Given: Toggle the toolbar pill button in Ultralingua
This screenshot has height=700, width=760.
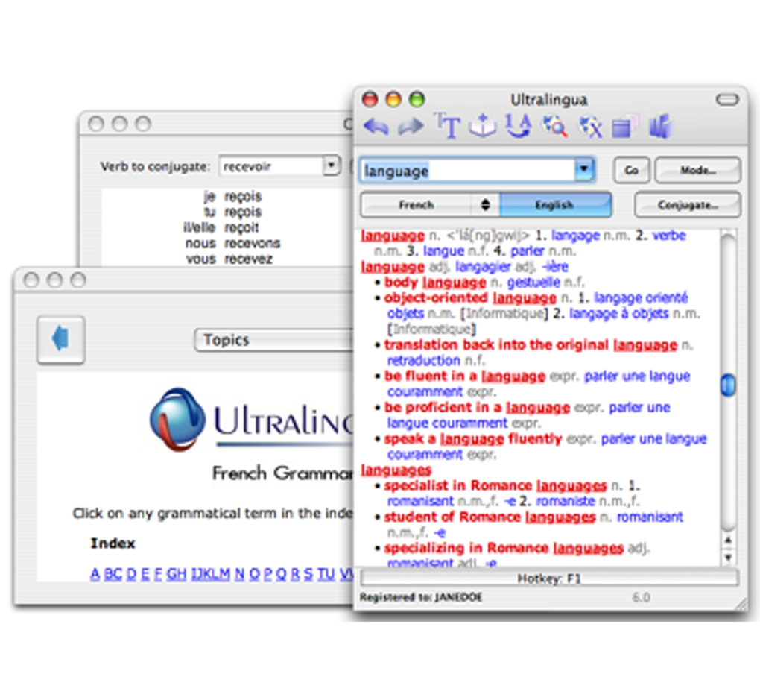Looking at the screenshot, I should (x=727, y=100).
